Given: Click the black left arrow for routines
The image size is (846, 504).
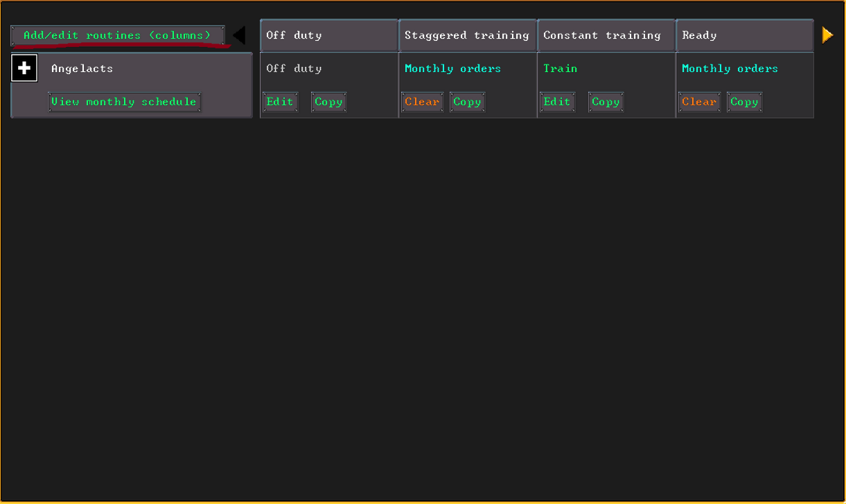Looking at the screenshot, I should coord(239,35).
